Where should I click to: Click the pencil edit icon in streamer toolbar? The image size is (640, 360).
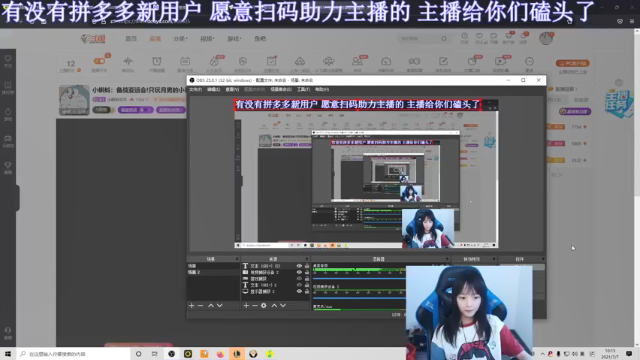(x=443, y=61)
